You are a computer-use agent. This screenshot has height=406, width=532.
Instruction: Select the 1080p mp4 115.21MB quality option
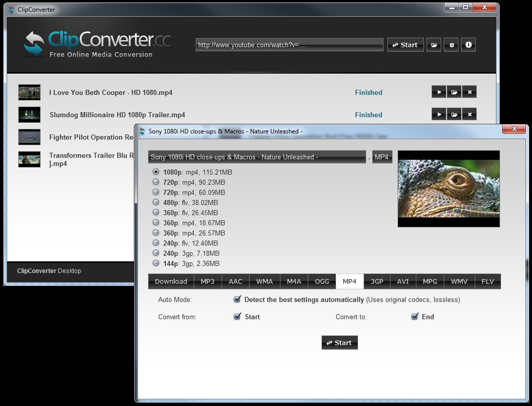(x=156, y=172)
